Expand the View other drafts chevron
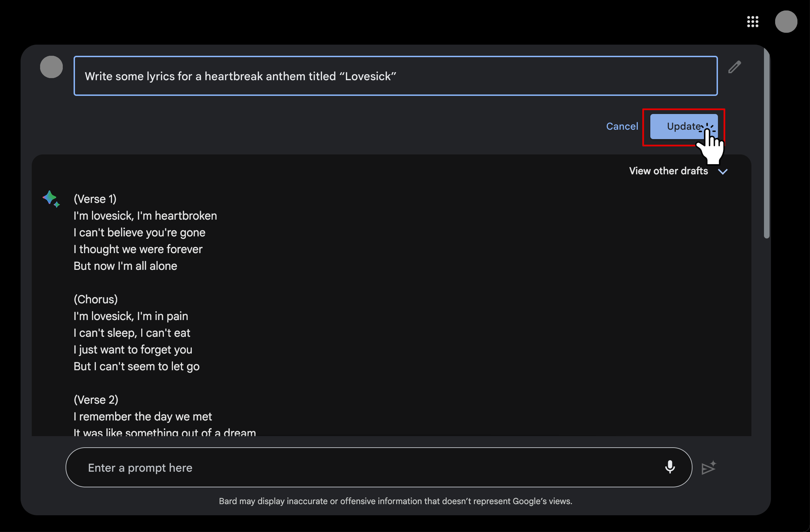Image resolution: width=810 pixels, height=532 pixels. tap(723, 172)
